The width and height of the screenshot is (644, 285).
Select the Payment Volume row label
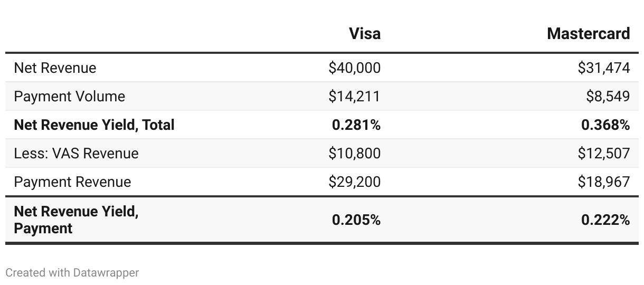click(69, 97)
